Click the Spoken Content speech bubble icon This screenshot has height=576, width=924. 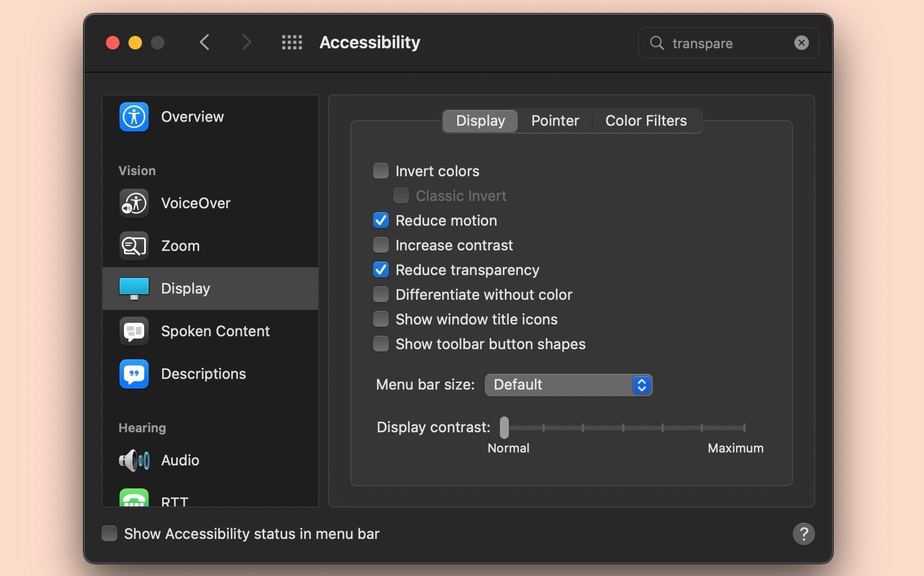pos(134,331)
